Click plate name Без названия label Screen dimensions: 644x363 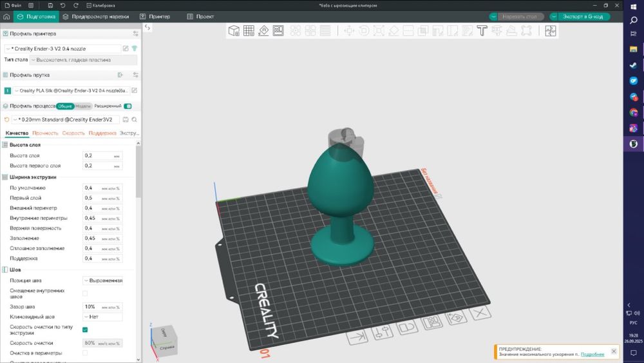click(x=430, y=181)
